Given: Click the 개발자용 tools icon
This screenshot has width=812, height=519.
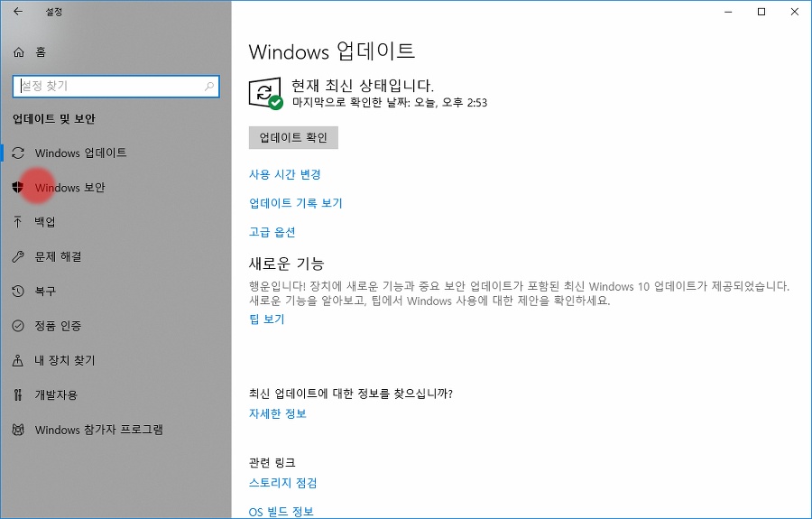Looking at the screenshot, I should tap(18, 395).
